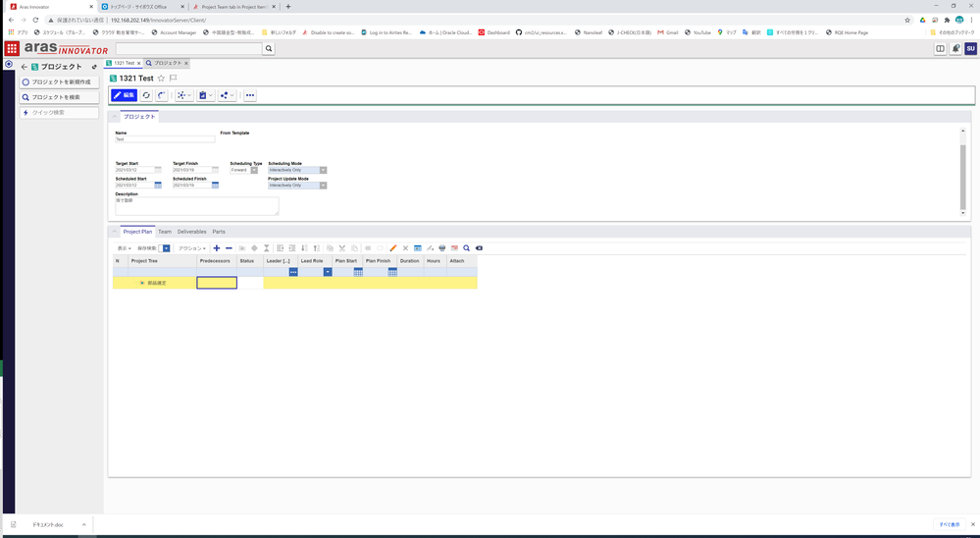
Task: Open the red Aras navigation grid menu
Action: pyautogui.click(x=12, y=48)
